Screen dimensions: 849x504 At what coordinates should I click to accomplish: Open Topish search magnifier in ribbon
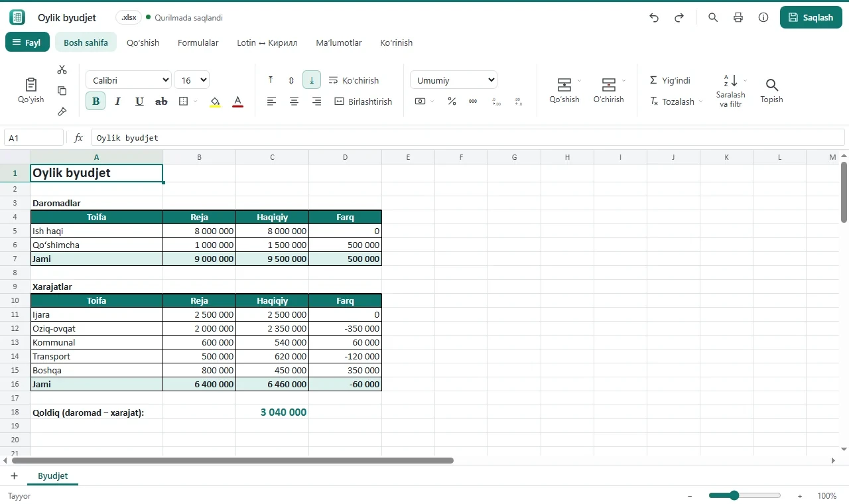click(x=771, y=91)
